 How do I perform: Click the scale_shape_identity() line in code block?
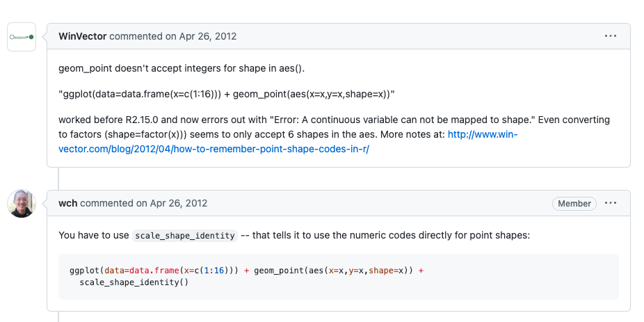(x=134, y=282)
